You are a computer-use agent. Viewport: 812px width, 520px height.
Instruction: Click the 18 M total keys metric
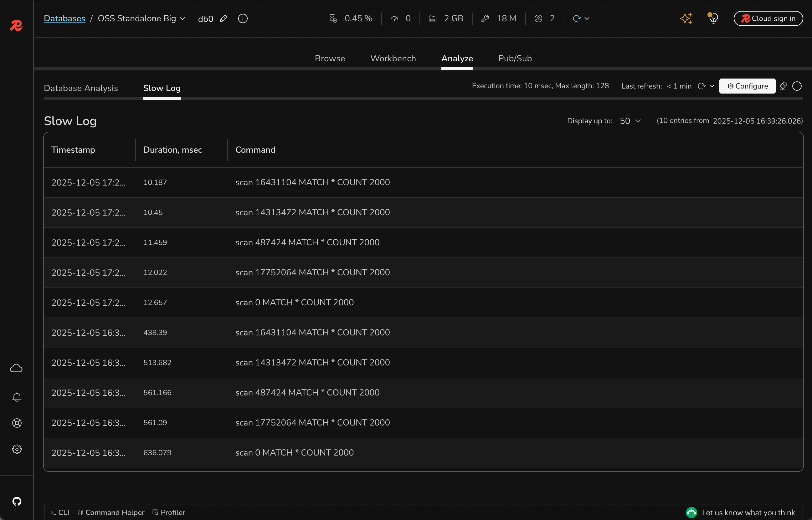point(499,18)
